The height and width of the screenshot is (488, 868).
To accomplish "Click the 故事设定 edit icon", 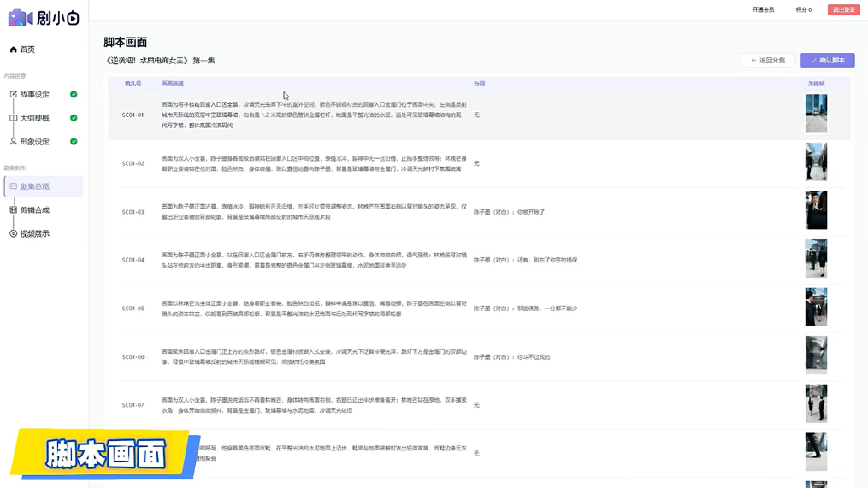I will [13, 94].
